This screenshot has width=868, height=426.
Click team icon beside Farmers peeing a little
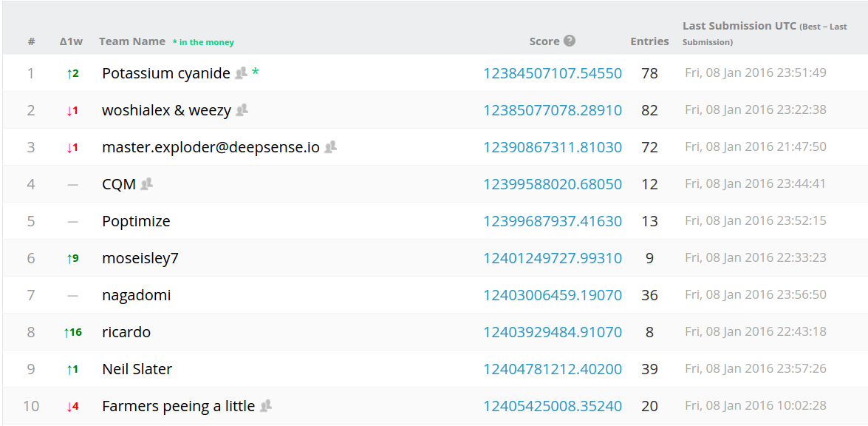[x=265, y=406]
